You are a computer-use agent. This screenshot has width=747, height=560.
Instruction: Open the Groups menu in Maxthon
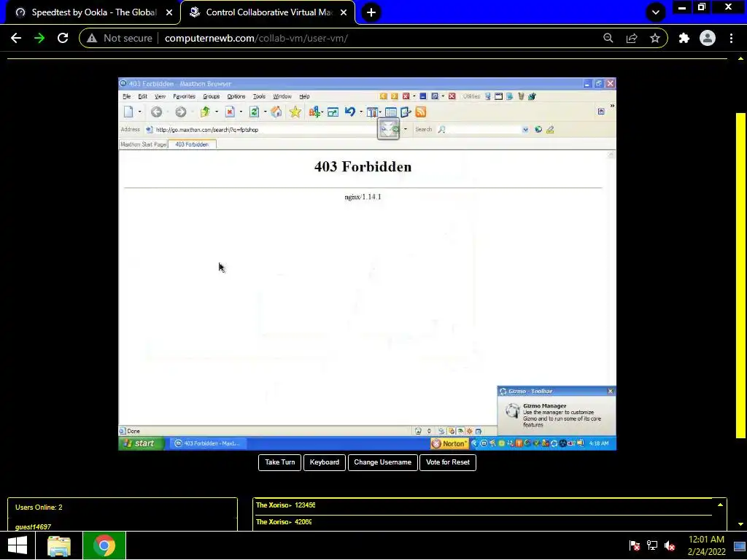point(211,96)
